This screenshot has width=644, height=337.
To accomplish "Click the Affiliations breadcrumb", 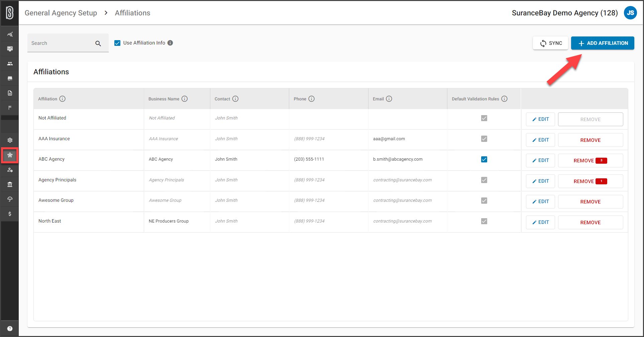I will [x=133, y=13].
